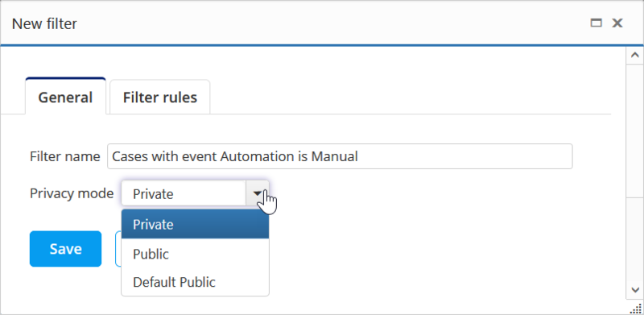This screenshot has height=315, width=644.
Task: Click the vertical scrollbar thumb
Action: 634,131
